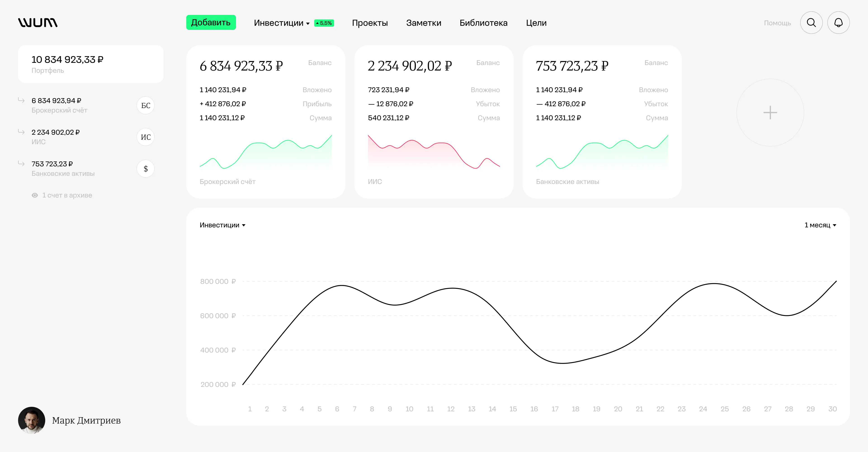Open Марк Дмитриев profile name

(86, 420)
